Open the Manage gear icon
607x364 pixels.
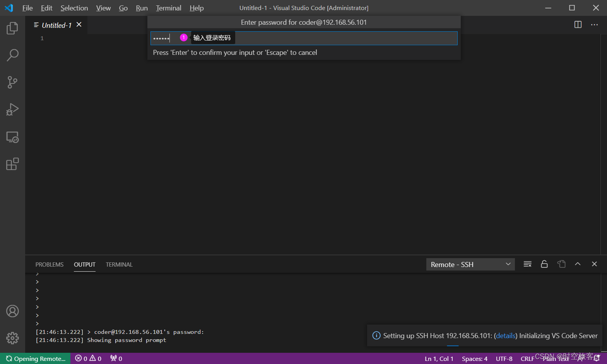tap(12, 338)
